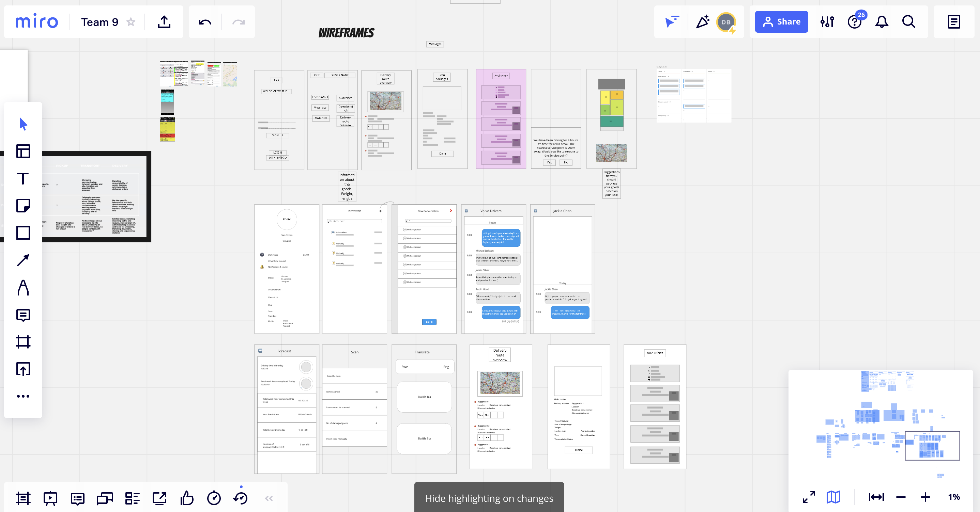
Task: Open screen sharing export icon
Action: click(159, 498)
